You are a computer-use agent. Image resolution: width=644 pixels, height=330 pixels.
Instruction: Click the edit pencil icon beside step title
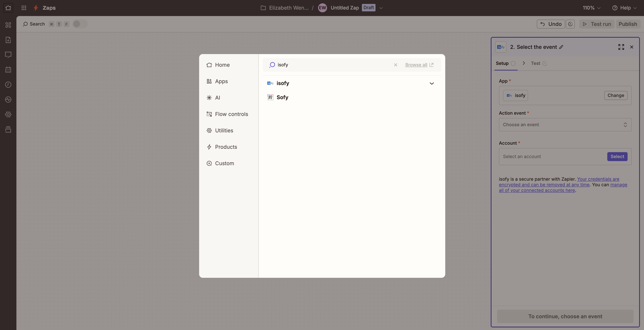coord(561,47)
